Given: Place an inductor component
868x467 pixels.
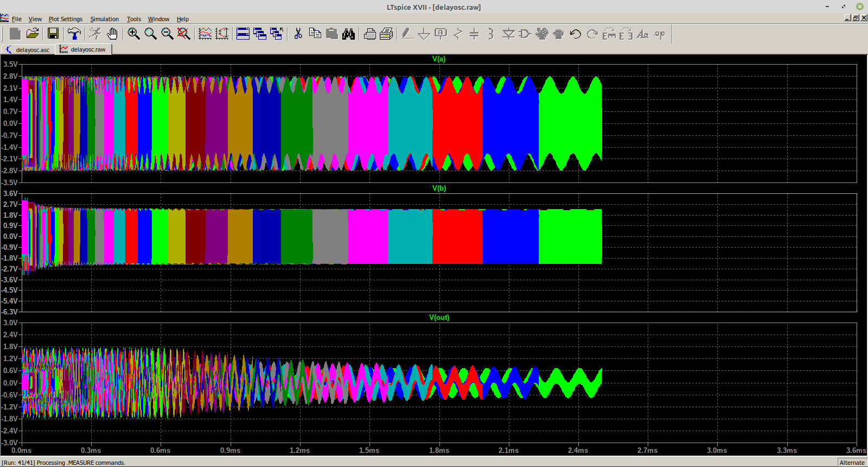Looking at the screenshot, I should [491, 34].
